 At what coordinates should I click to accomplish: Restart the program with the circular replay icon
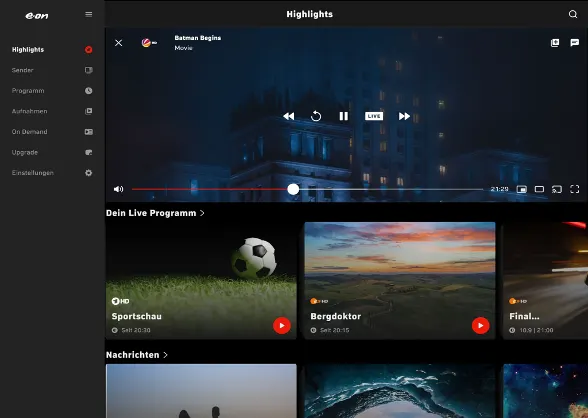click(316, 116)
